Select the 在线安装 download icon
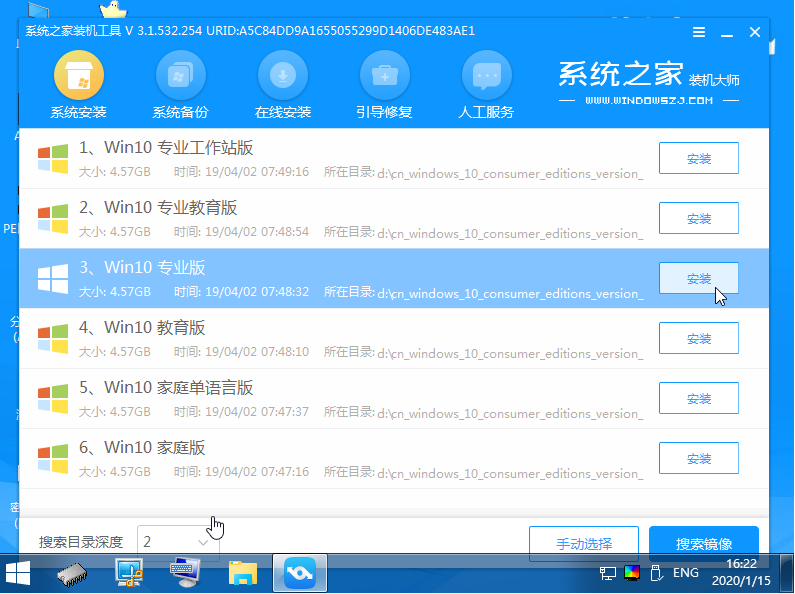 283,75
